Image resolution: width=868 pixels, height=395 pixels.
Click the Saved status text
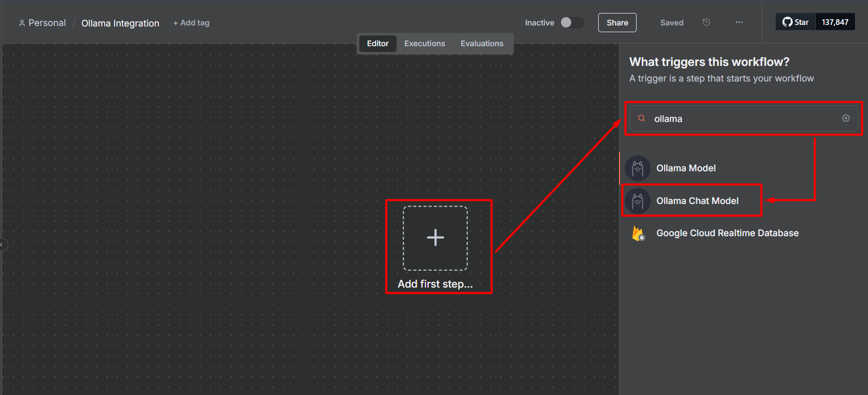click(672, 23)
